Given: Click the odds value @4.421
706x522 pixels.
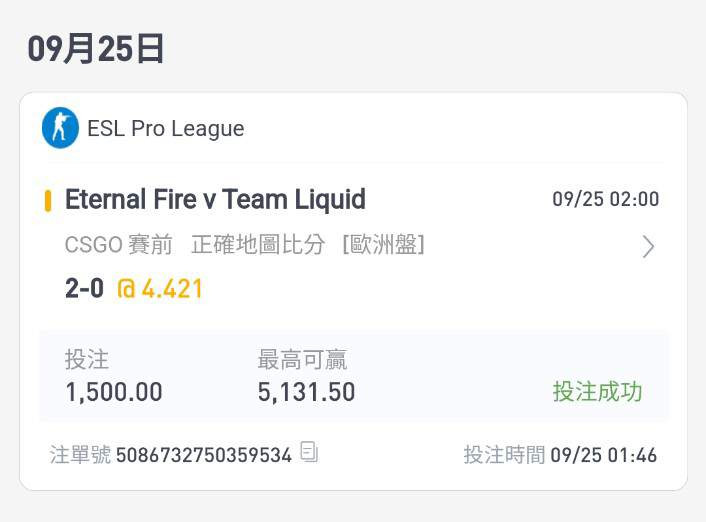Looking at the screenshot, I should [159, 289].
